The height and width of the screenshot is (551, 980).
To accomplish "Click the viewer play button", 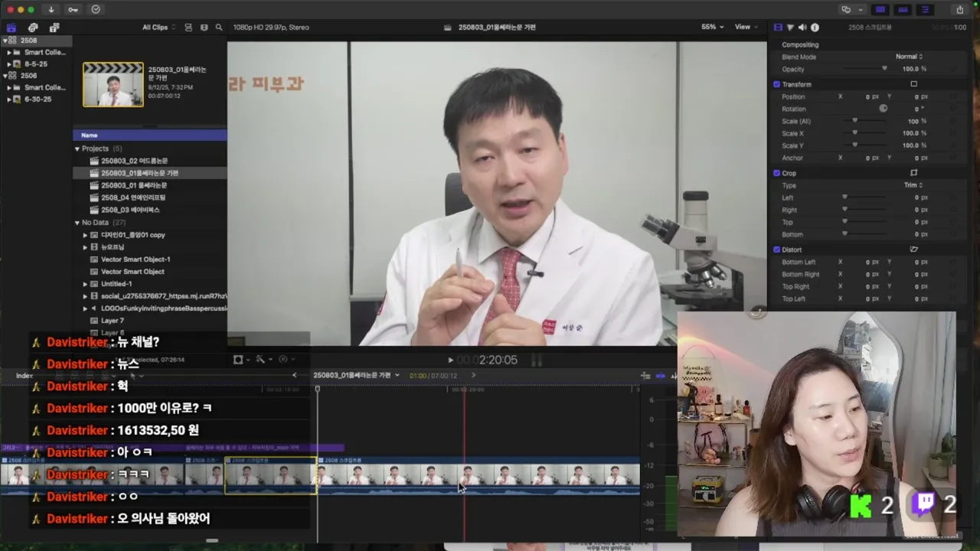I will tap(450, 360).
